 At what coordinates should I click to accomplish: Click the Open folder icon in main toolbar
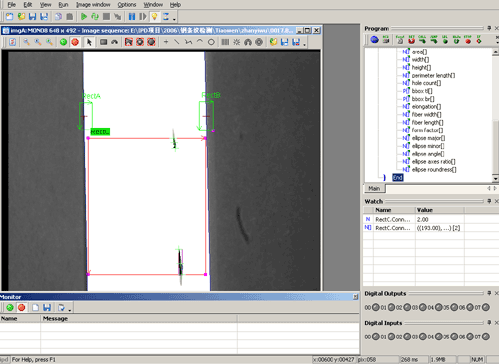21,16
